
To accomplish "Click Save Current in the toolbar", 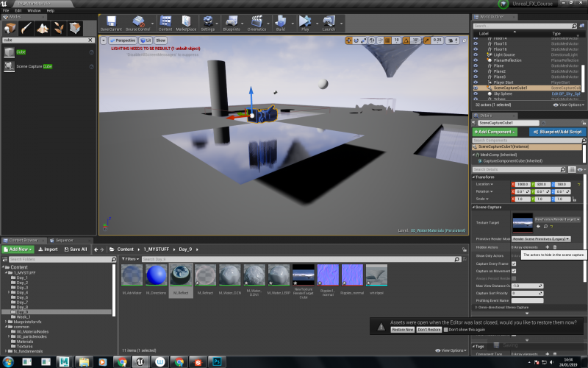I will 111,24.
